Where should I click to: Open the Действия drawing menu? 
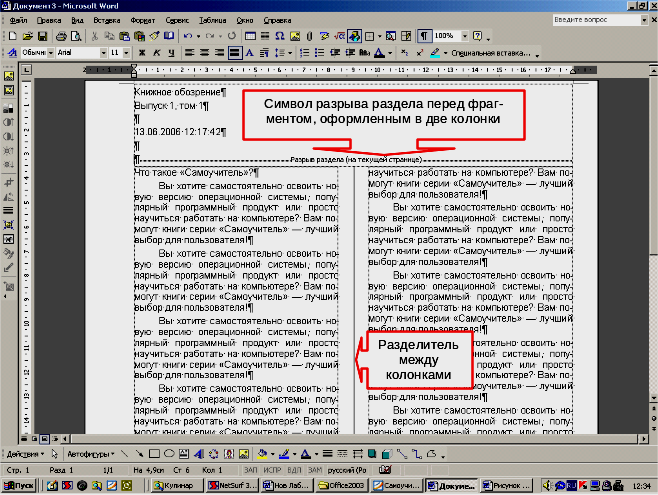click(x=25, y=454)
